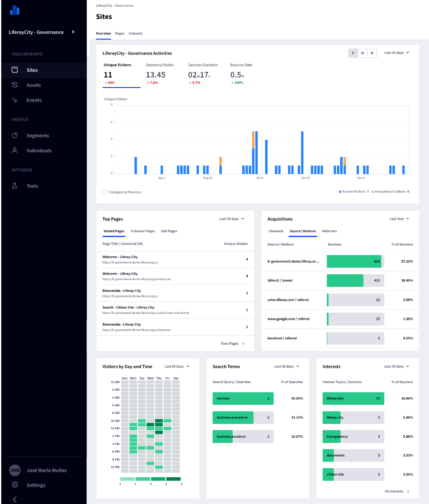
Task: Select the Bounce Rate metric
Action: pyautogui.click(x=241, y=74)
